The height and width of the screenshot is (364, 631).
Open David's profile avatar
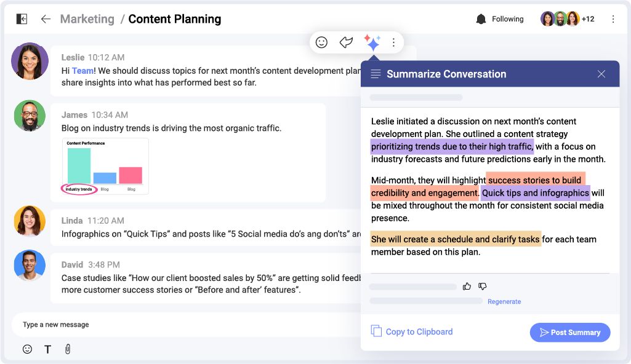coord(30,265)
